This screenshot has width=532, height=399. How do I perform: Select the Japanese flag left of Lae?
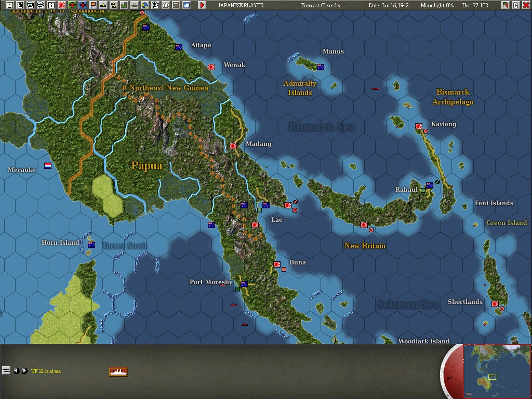tap(288, 205)
